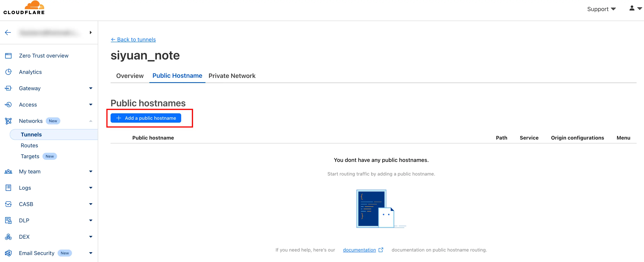Viewport: 644px width, 262px height.
Task: Expand the Gateway section chevron
Action: coord(91,88)
